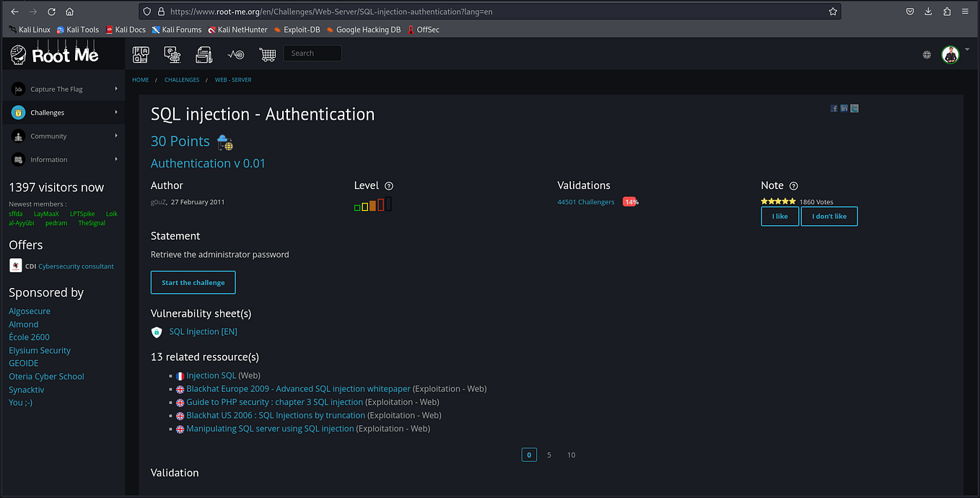980x498 pixels.
Task: Click the shopping cart icon
Action: [268, 53]
